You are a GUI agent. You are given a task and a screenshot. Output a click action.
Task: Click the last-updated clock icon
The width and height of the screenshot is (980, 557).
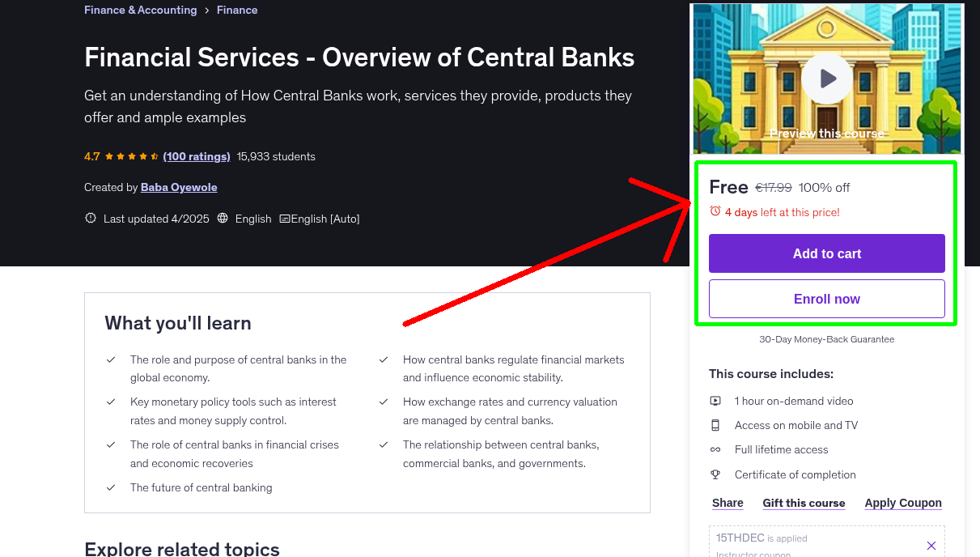coord(90,218)
